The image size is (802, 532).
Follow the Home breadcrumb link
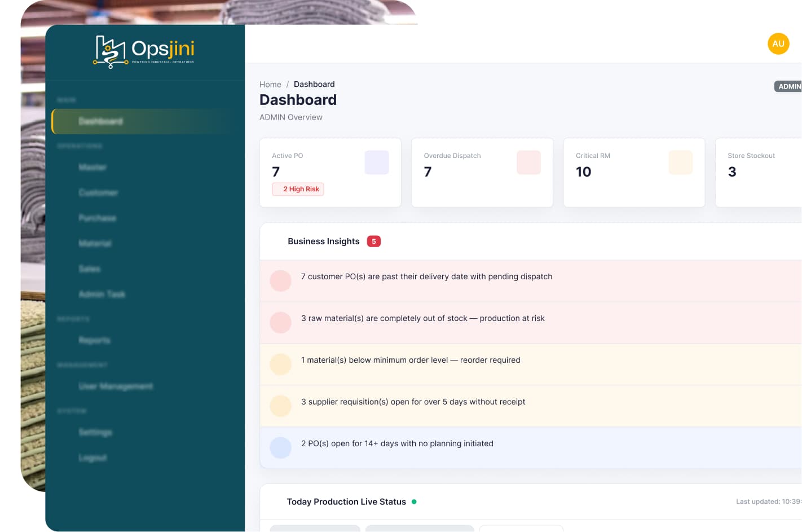tap(270, 84)
